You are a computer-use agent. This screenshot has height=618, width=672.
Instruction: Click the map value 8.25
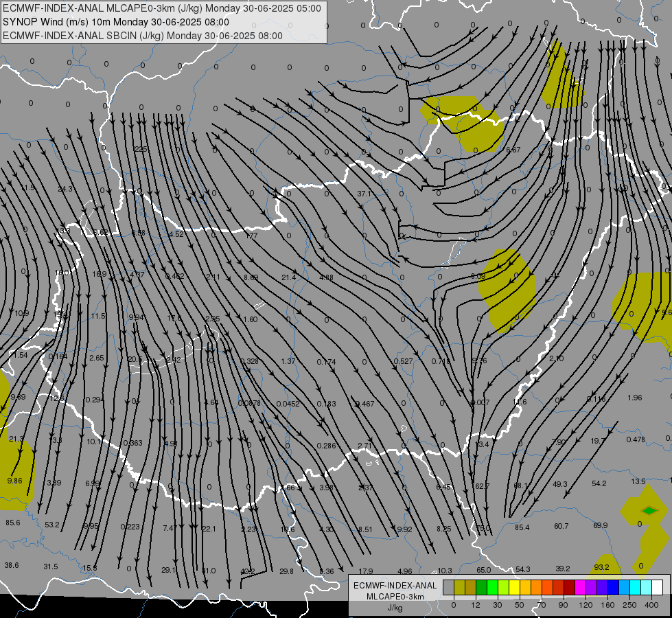443,529
